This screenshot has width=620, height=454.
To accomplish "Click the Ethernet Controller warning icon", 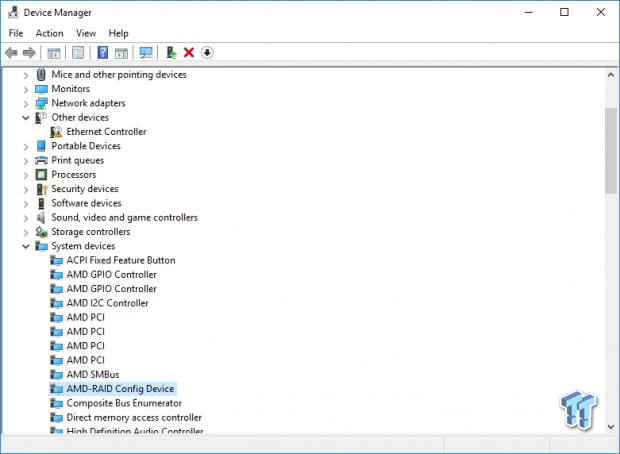I will point(57,132).
